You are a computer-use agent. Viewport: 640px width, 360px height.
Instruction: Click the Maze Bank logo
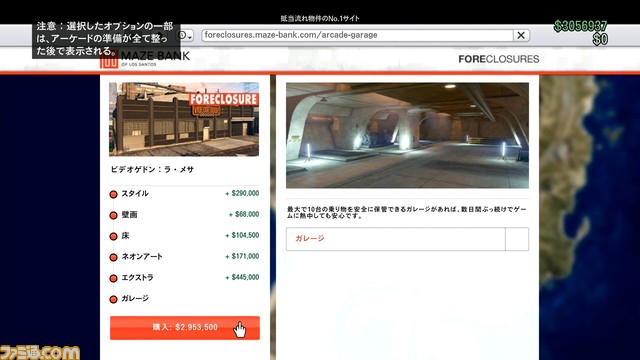pos(145,59)
